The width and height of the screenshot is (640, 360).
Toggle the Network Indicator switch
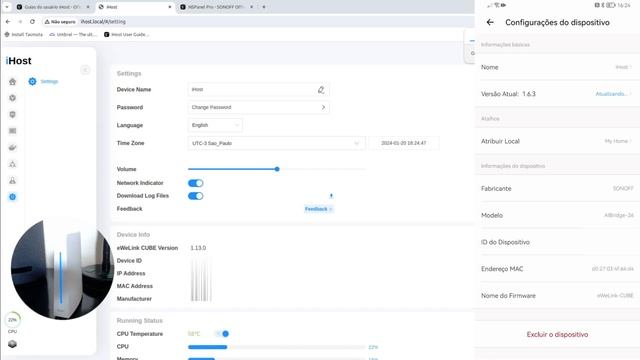tap(196, 183)
